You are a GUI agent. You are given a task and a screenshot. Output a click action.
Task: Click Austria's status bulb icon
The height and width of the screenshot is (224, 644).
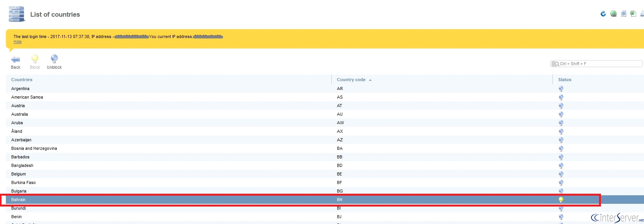coord(561,106)
